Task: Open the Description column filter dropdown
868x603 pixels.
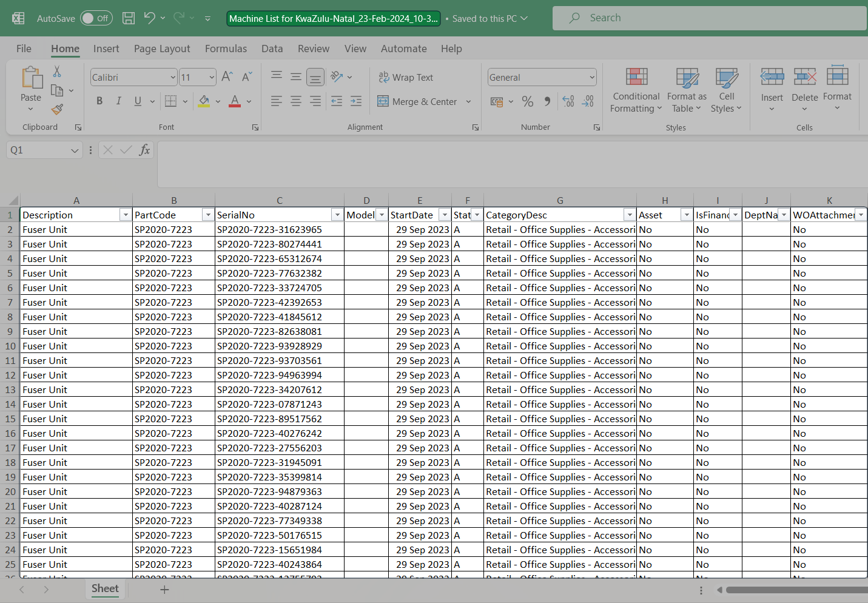Action: tap(125, 215)
